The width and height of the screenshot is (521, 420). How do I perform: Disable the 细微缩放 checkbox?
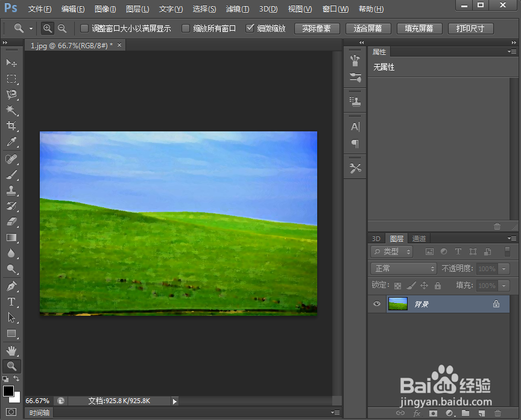pos(250,28)
